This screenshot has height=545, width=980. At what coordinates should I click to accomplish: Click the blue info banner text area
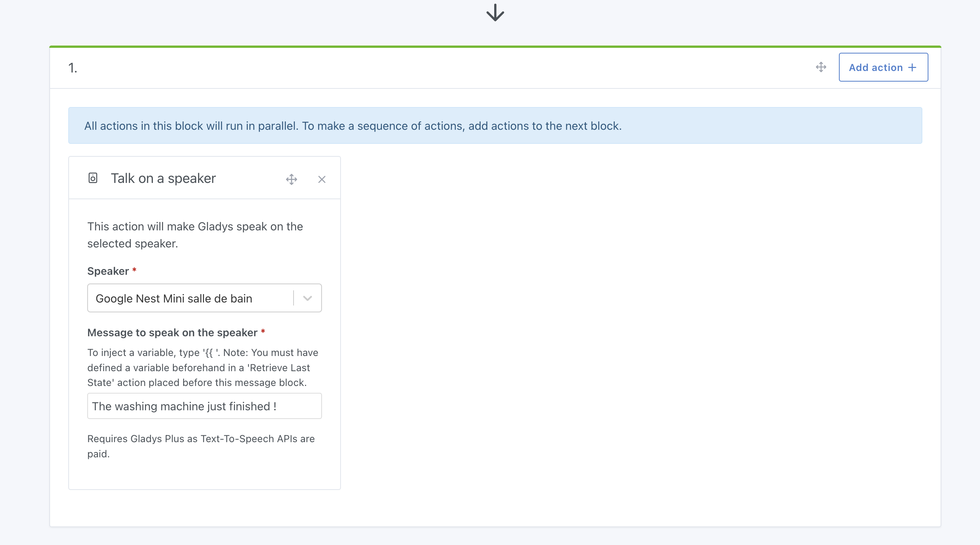tap(494, 126)
